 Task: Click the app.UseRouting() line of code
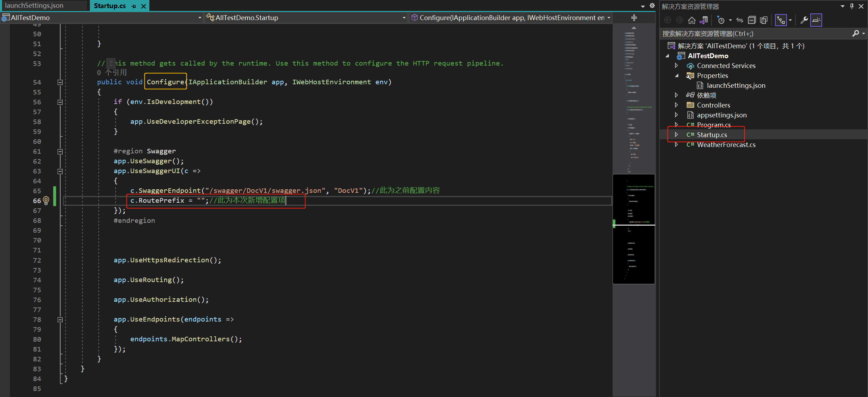point(148,280)
